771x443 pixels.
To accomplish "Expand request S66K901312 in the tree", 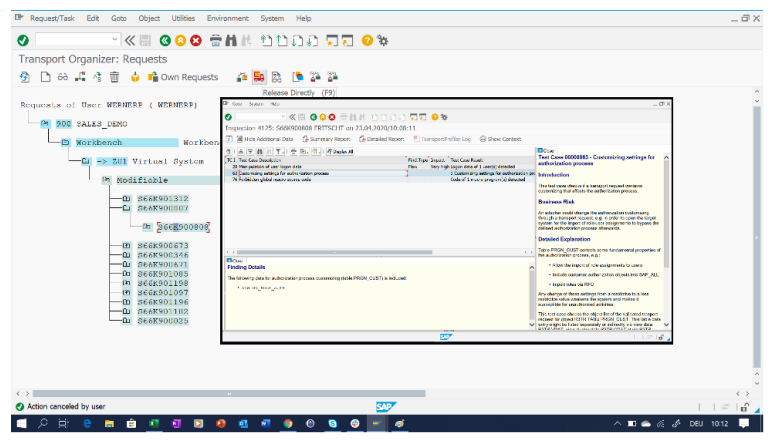I will pos(126,198).
